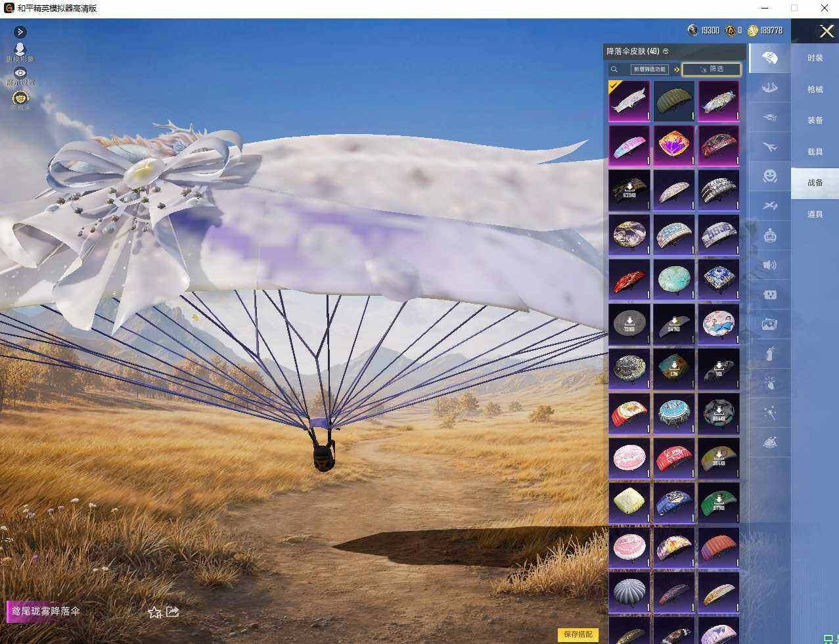839x644 pixels.
Task: Select the orange and purple square parachute
Action: pos(673,146)
